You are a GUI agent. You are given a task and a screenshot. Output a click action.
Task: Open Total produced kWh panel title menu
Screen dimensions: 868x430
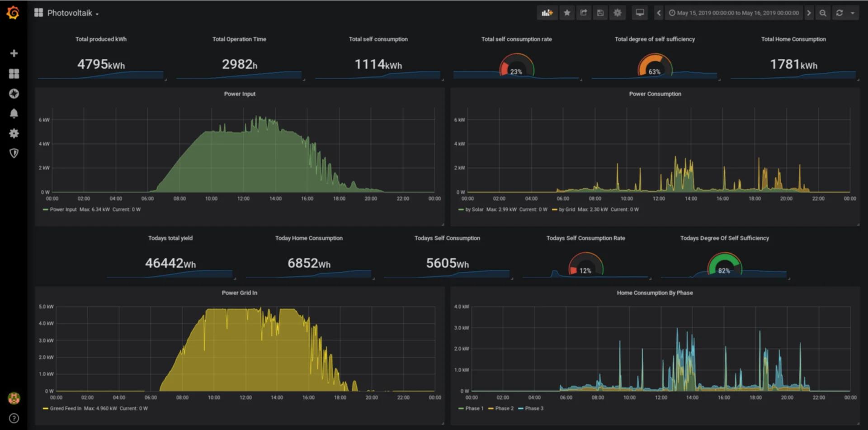(x=101, y=39)
